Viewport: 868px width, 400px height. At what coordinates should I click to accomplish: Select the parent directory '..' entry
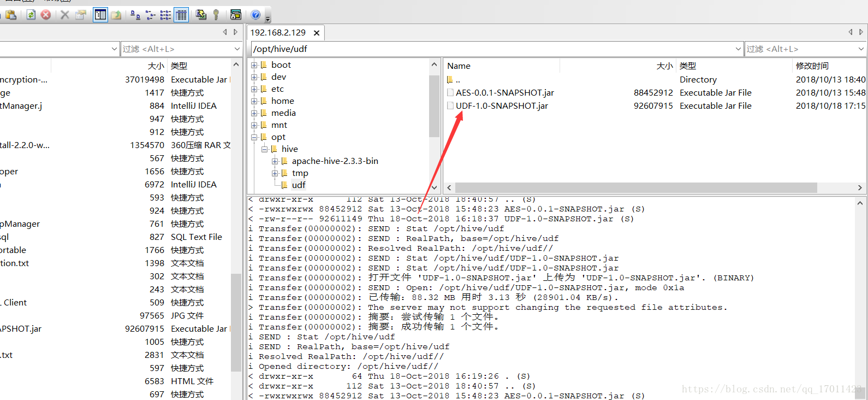coord(454,80)
